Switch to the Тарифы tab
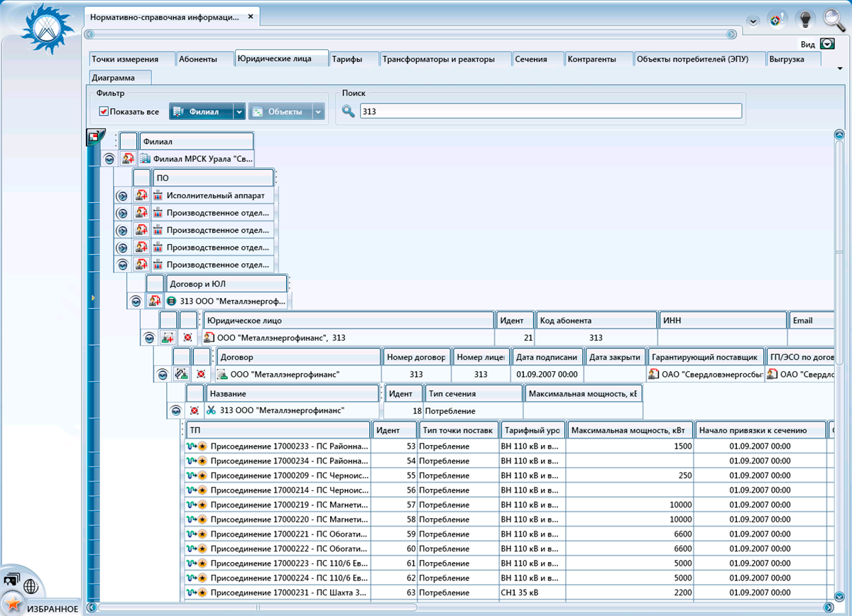Viewport: 852px width, 616px height. (346, 59)
